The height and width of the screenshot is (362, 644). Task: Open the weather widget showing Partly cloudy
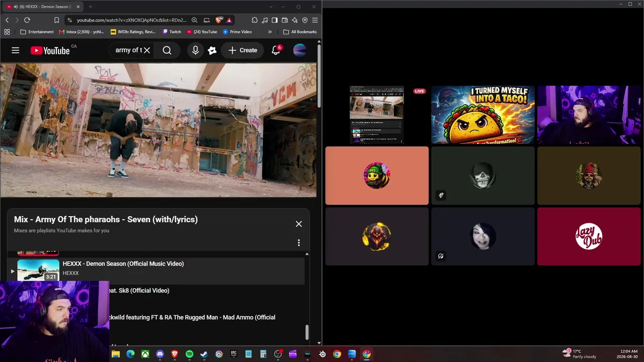coord(580,354)
